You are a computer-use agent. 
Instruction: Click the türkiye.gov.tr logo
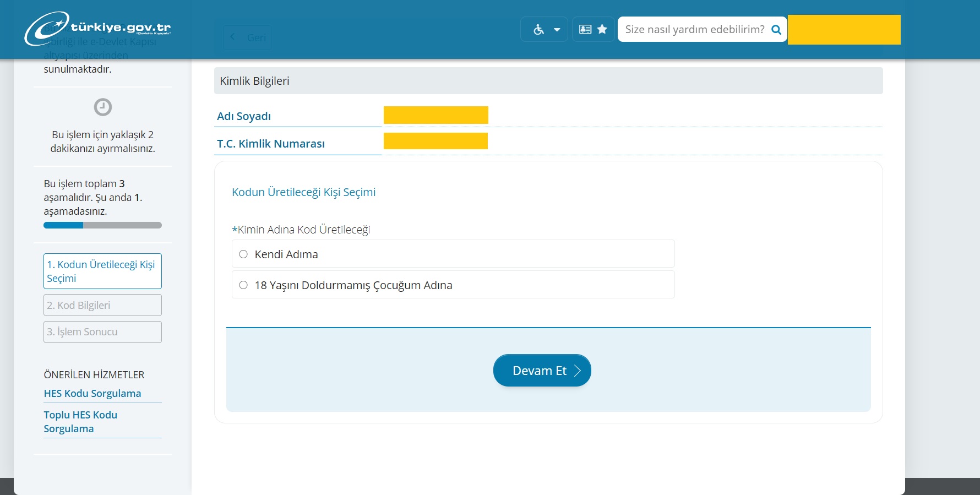click(x=98, y=29)
